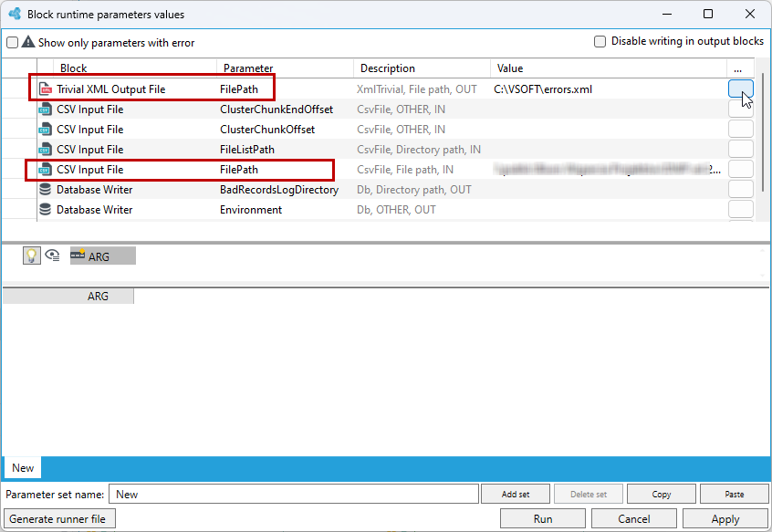Apply the parameter values
This screenshot has width=772, height=532.
coord(725,518)
